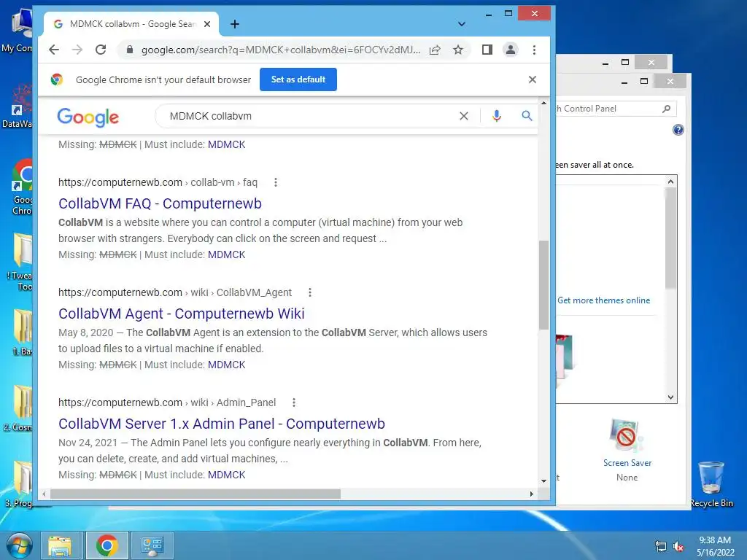This screenshot has height=560, width=747.
Task: Click the horizontal scrollbar right arrow
Action: [532, 494]
